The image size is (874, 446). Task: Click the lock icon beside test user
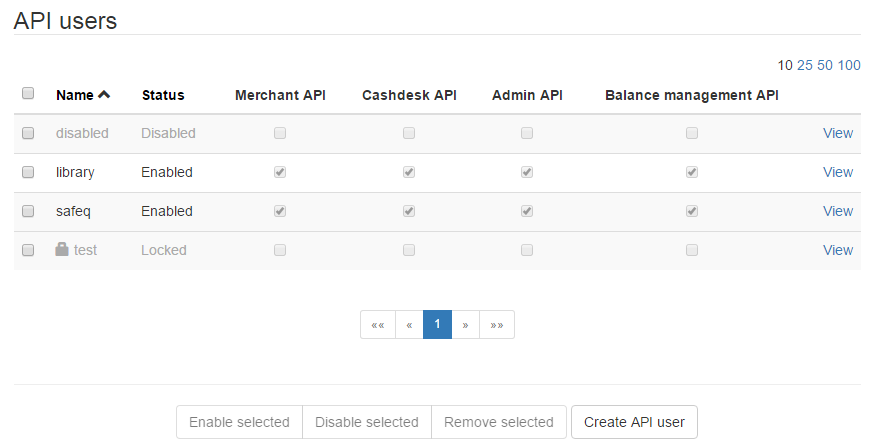click(62, 250)
